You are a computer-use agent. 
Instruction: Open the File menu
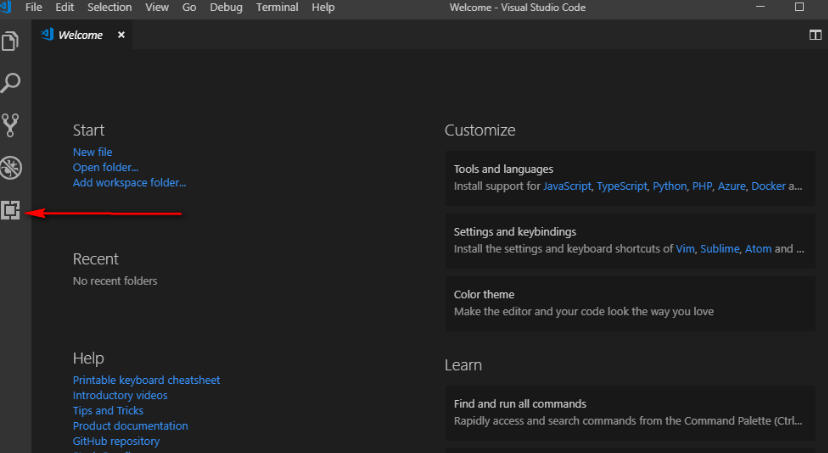(x=34, y=7)
